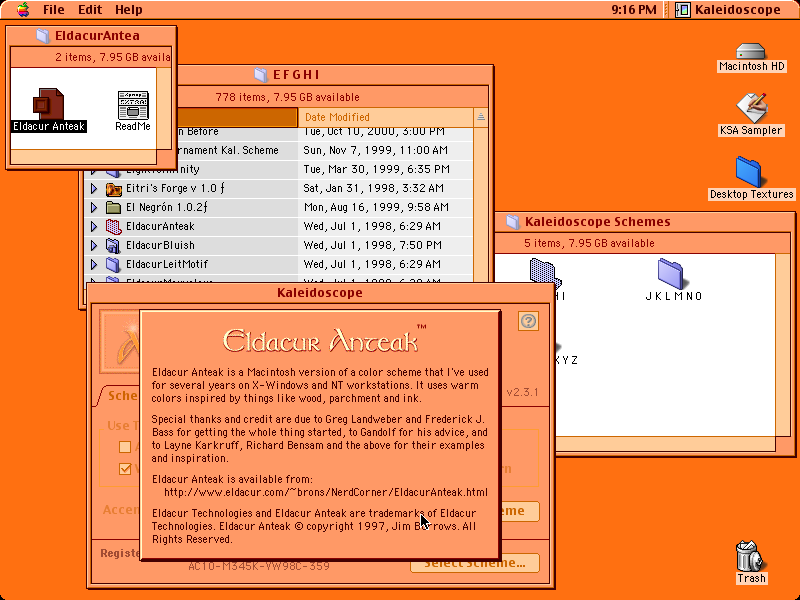
Task: Click the Eitri's Forge folder icon
Action: tap(113, 189)
